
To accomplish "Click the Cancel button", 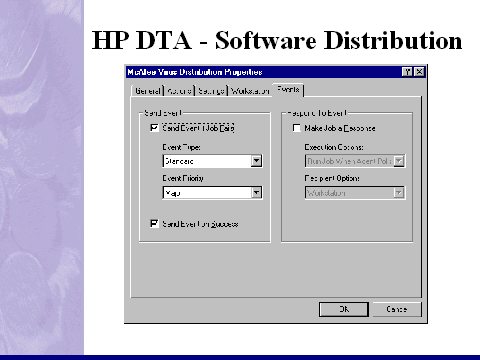I will click(x=397, y=309).
